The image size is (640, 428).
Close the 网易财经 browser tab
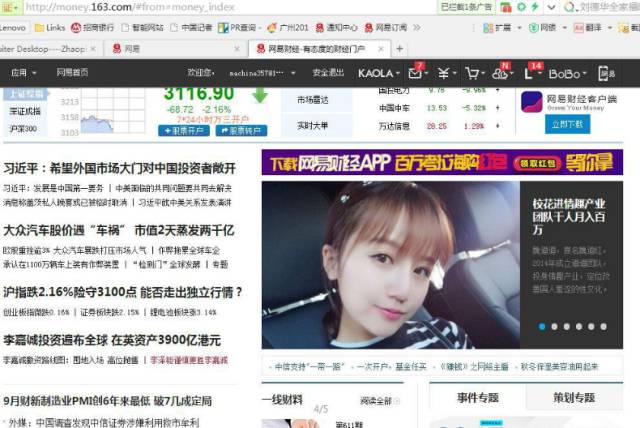[381, 49]
